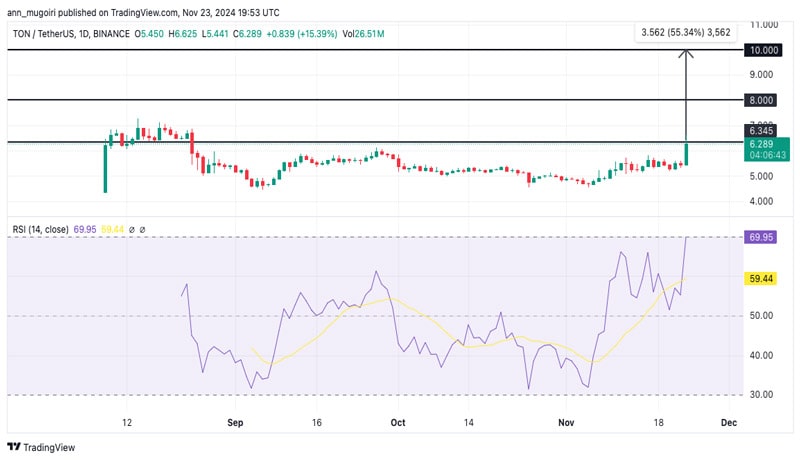Select the 6.345 horizontal line price label

click(761, 131)
